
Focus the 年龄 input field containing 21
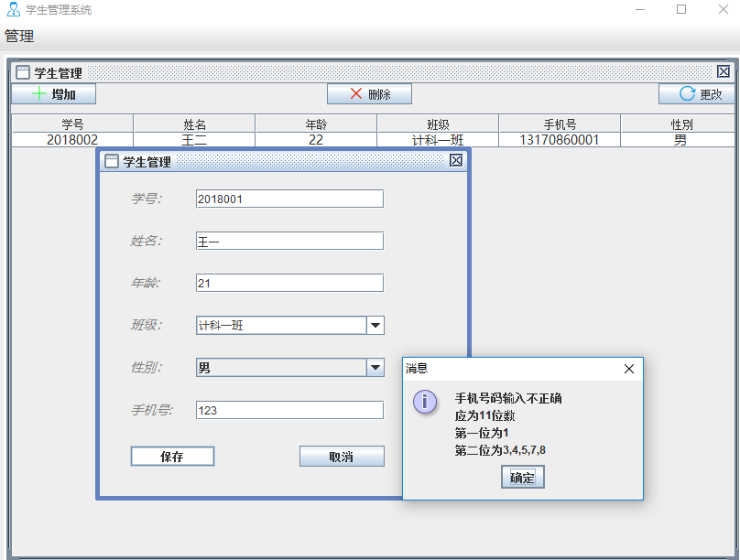coord(289,284)
